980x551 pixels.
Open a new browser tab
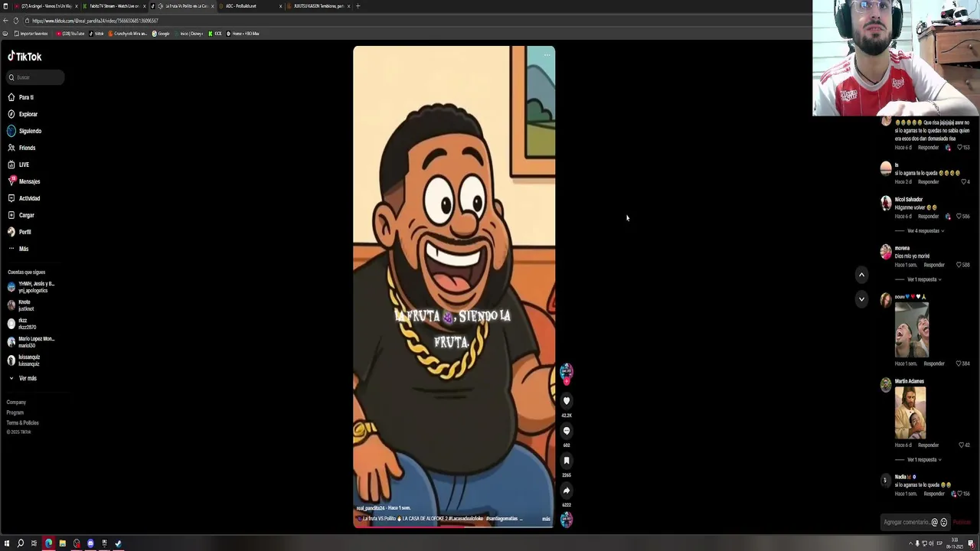tap(358, 6)
